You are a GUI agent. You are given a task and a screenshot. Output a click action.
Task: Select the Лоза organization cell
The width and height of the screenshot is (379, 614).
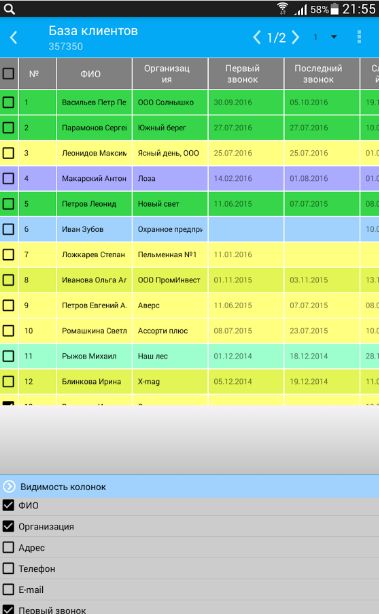click(170, 179)
